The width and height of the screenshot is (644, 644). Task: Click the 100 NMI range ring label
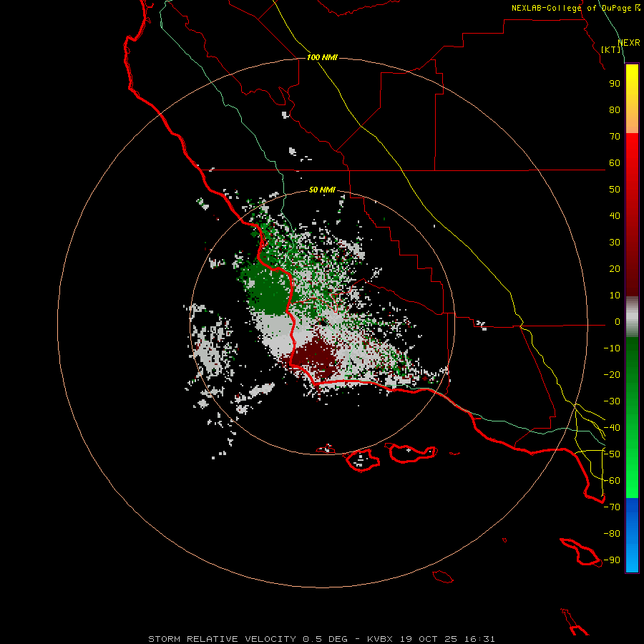tap(322, 57)
